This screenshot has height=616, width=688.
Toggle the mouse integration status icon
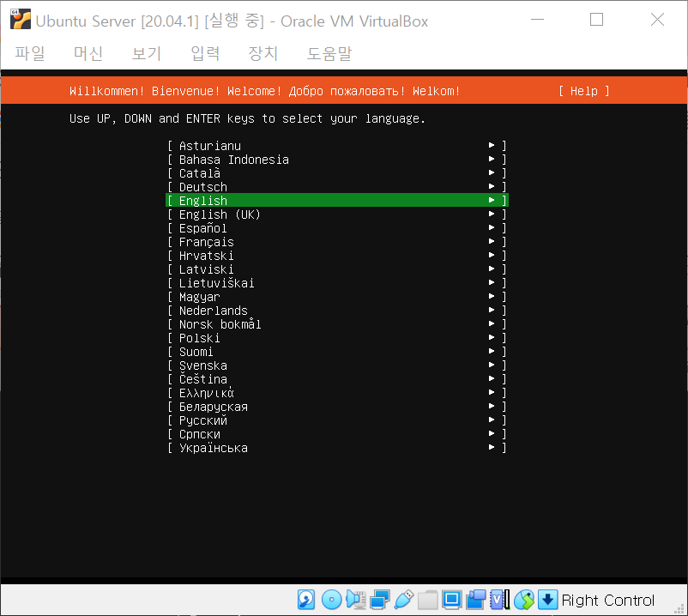[x=524, y=600]
